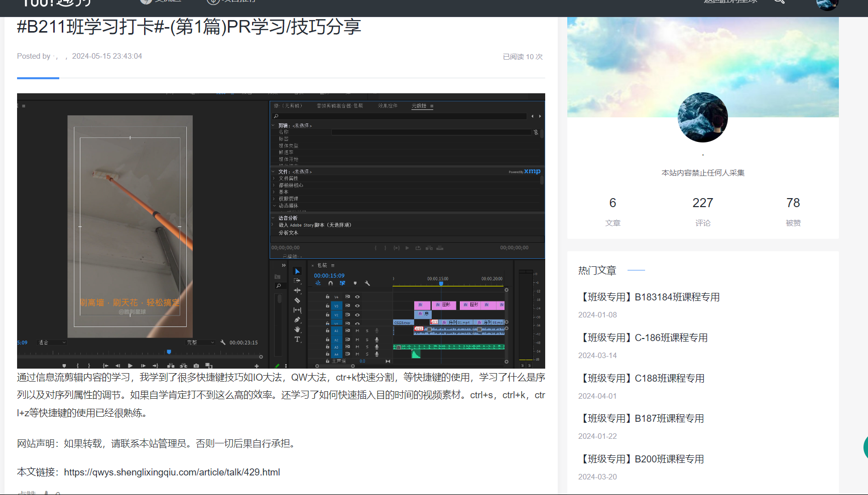The width and height of the screenshot is (868, 495).
Task: Open the 完整 playback resolution dropdown
Action: pos(200,343)
